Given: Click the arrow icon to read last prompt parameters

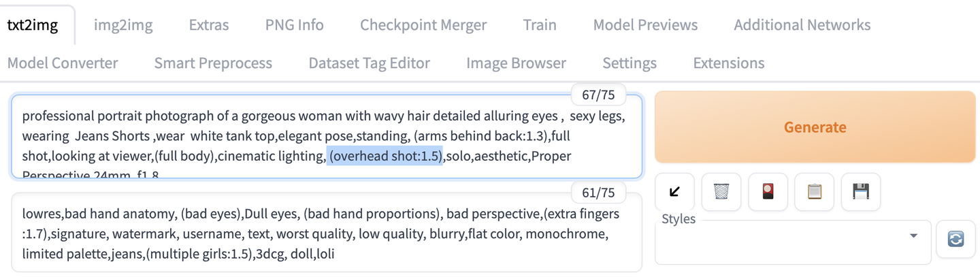Looking at the screenshot, I should pos(674,192).
